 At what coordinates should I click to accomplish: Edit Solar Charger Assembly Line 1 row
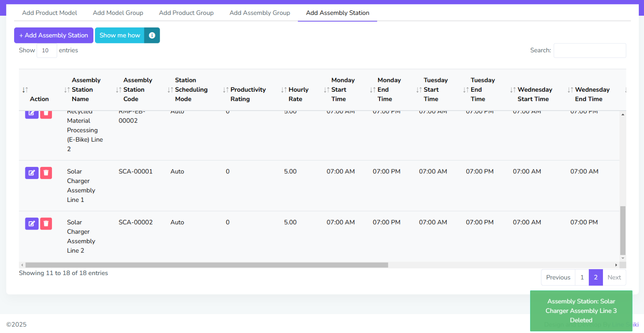(x=32, y=173)
